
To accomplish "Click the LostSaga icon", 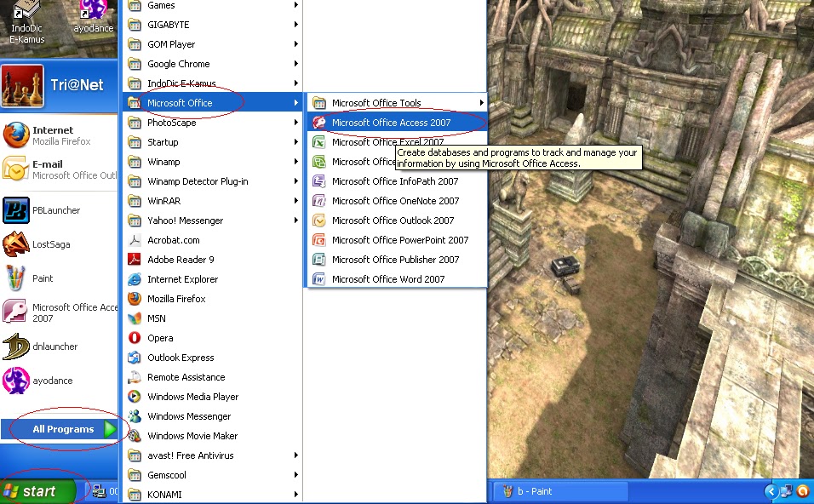I will coord(15,244).
